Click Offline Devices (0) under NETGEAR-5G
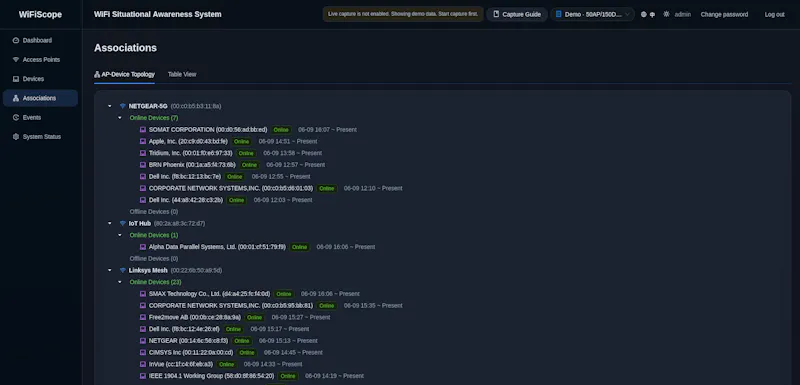The width and height of the screenshot is (800, 385). [x=154, y=212]
